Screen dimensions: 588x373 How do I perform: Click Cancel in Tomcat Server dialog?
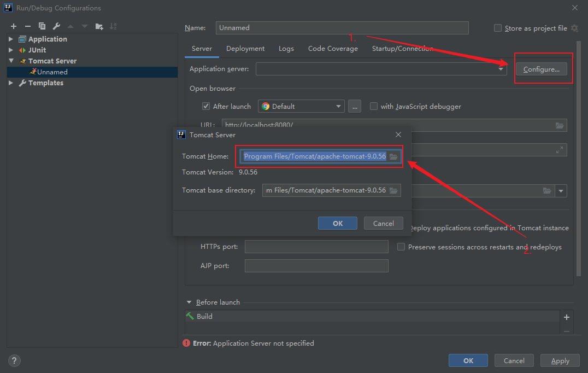click(383, 223)
